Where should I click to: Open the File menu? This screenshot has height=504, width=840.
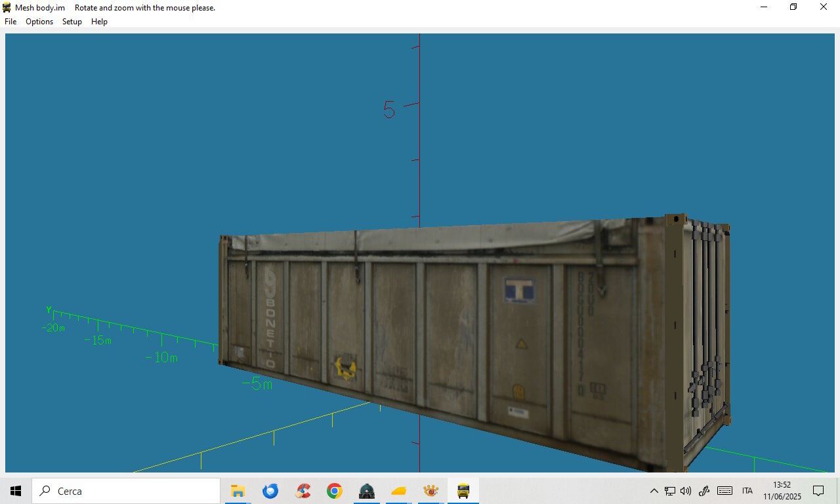pos(10,22)
